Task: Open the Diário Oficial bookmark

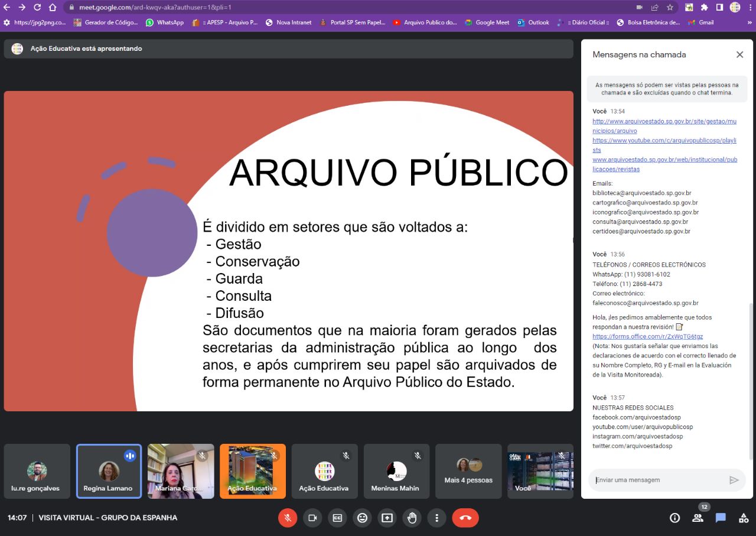Action: [584, 22]
